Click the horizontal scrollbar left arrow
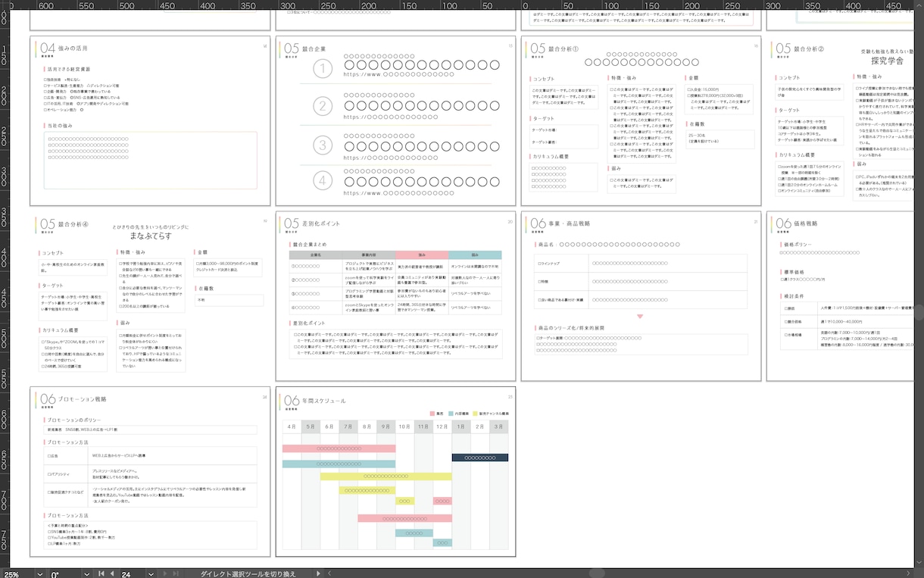This screenshot has width=924, height=578. [329, 573]
